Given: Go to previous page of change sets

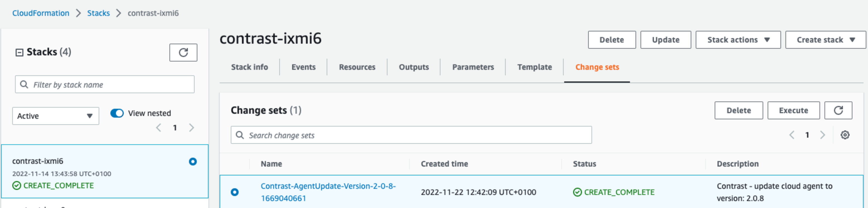Looking at the screenshot, I should (x=792, y=135).
